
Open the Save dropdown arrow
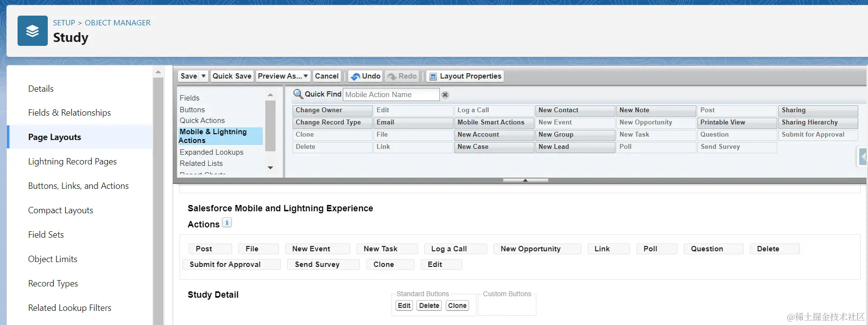[203, 76]
